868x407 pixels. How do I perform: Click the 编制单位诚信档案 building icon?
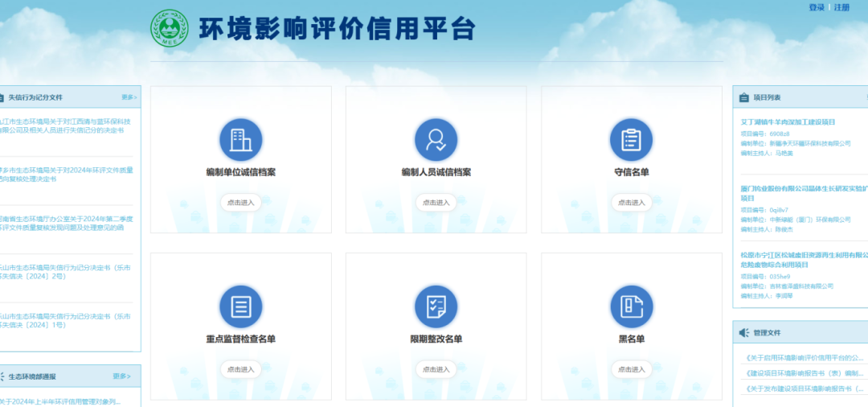pos(241,139)
